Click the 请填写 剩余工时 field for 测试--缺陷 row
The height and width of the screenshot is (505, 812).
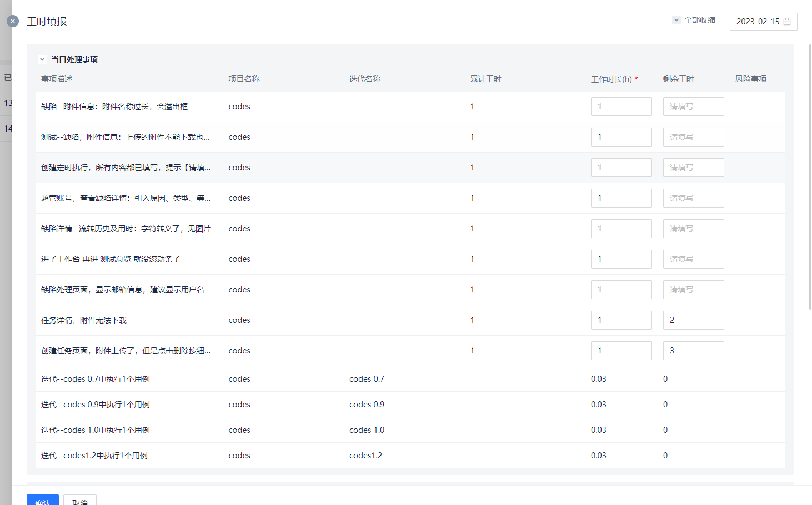click(693, 137)
